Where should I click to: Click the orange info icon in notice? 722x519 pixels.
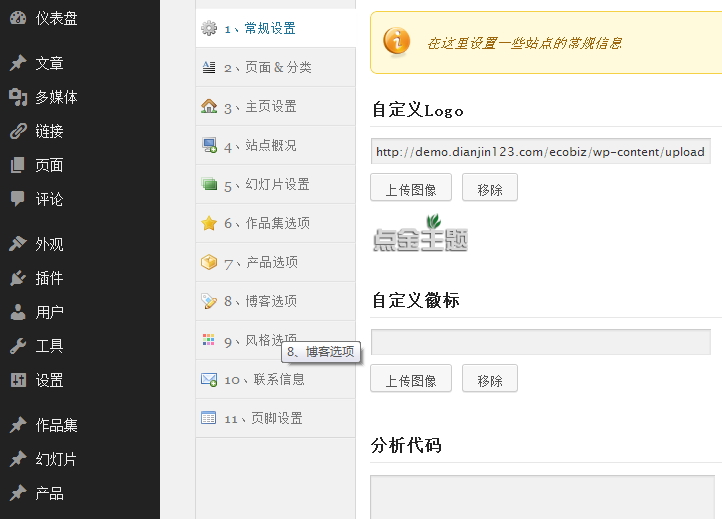click(x=396, y=41)
